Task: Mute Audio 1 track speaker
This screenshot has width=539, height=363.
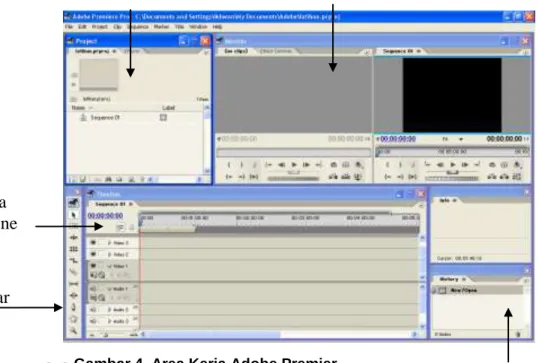Action: coord(93,289)
